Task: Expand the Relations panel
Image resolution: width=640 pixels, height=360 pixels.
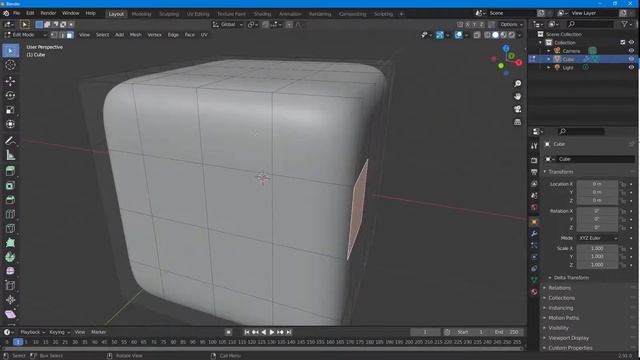Action: pos(559,288)
